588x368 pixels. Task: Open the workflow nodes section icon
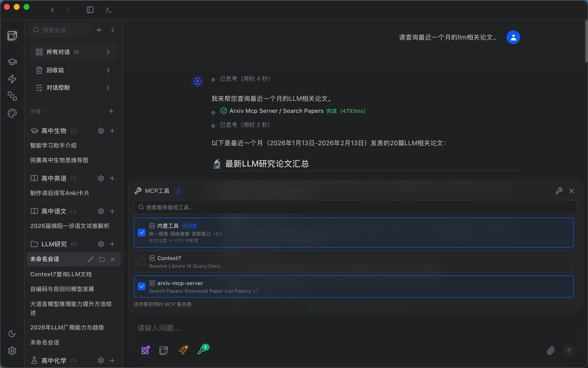click(12, 96)
